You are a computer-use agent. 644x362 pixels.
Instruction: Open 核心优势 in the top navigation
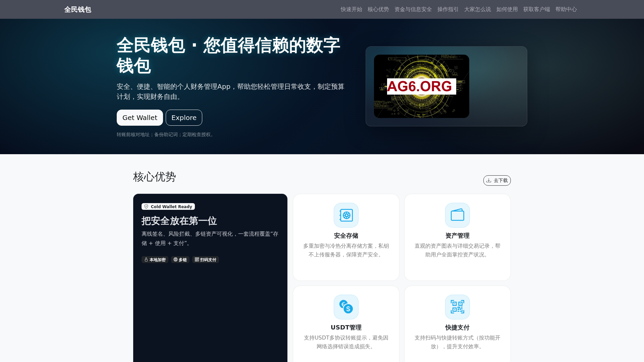378,9
